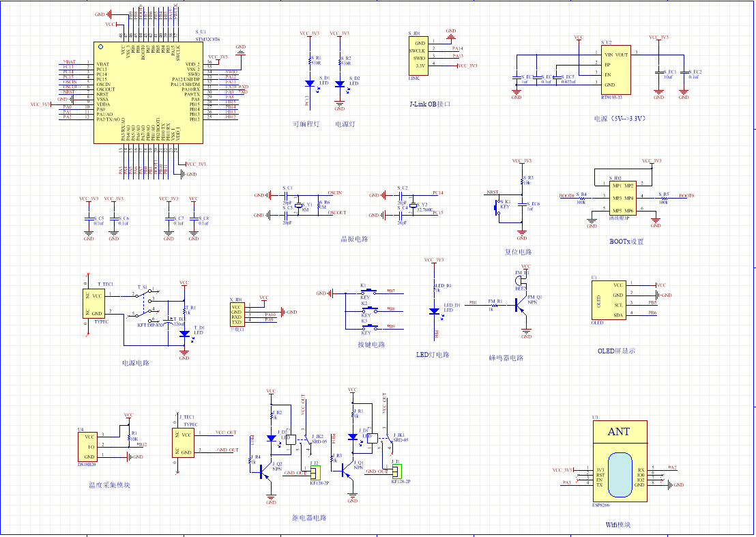
Task: Click the 'BOOTx设置' section label
Action: coord(626,241)
